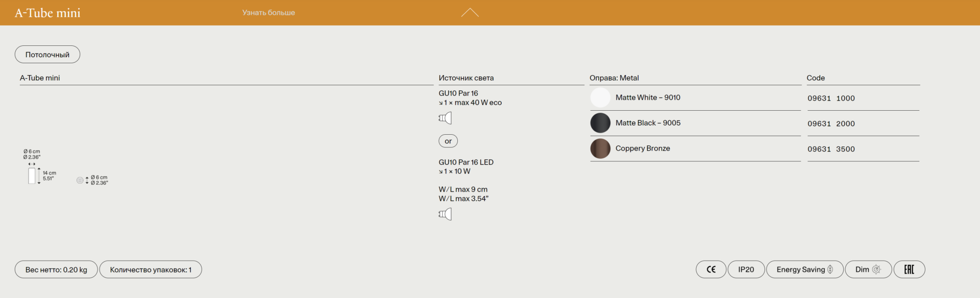This screenshot has height=298, width=980.
Task: Choose the Matte Black swatch
Action: coord(600,123)
